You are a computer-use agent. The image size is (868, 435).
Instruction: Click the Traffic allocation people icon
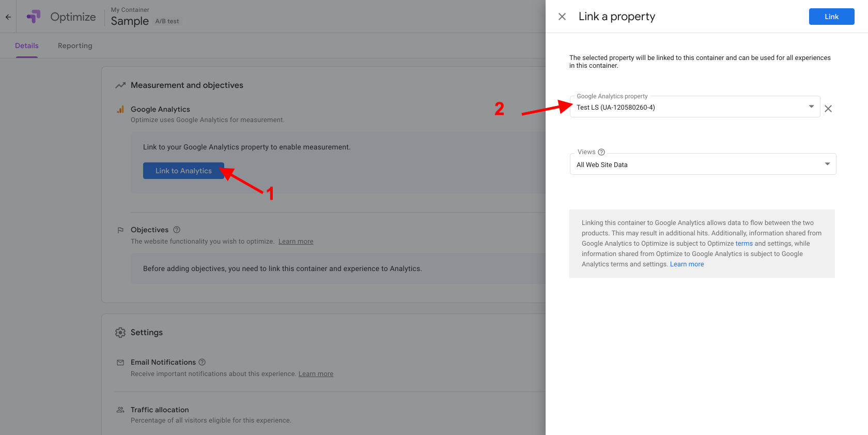120,410
